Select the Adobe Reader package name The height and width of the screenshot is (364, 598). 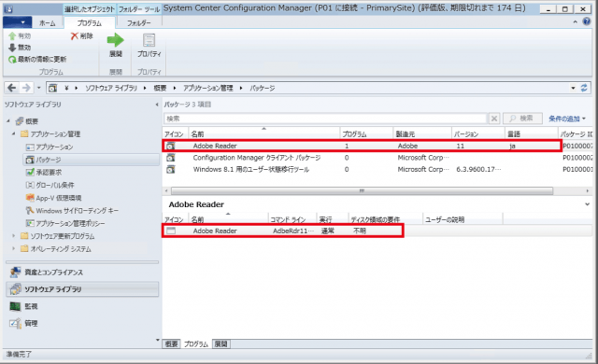pyautogui.click(x=215, y=146)
